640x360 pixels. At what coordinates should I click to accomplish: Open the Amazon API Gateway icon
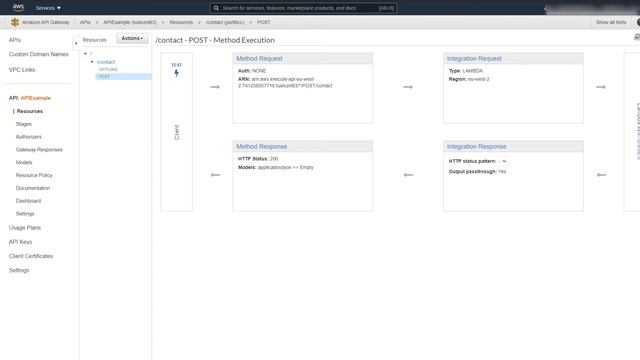[15, 22]
